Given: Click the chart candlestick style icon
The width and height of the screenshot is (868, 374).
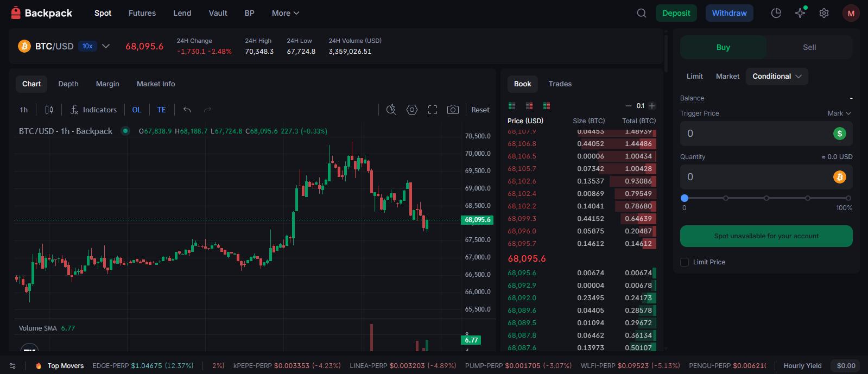Looking at the screenshot, I should pyautogui.click(x=49, y=110).
